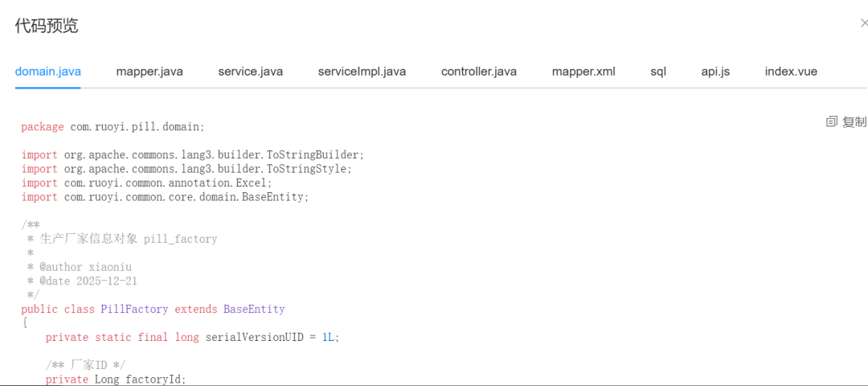
Task: Click the active domain.java tab
Action: tap(48, 72)
